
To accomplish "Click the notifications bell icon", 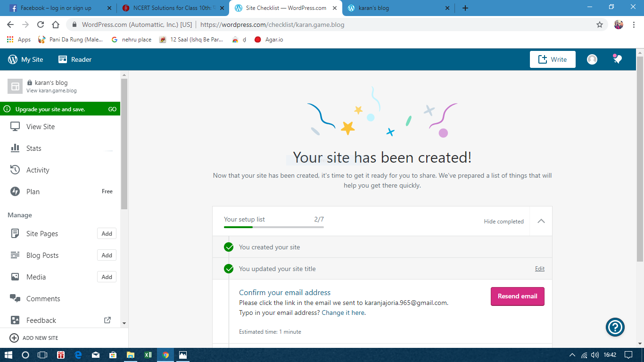I will click(617, 59).
